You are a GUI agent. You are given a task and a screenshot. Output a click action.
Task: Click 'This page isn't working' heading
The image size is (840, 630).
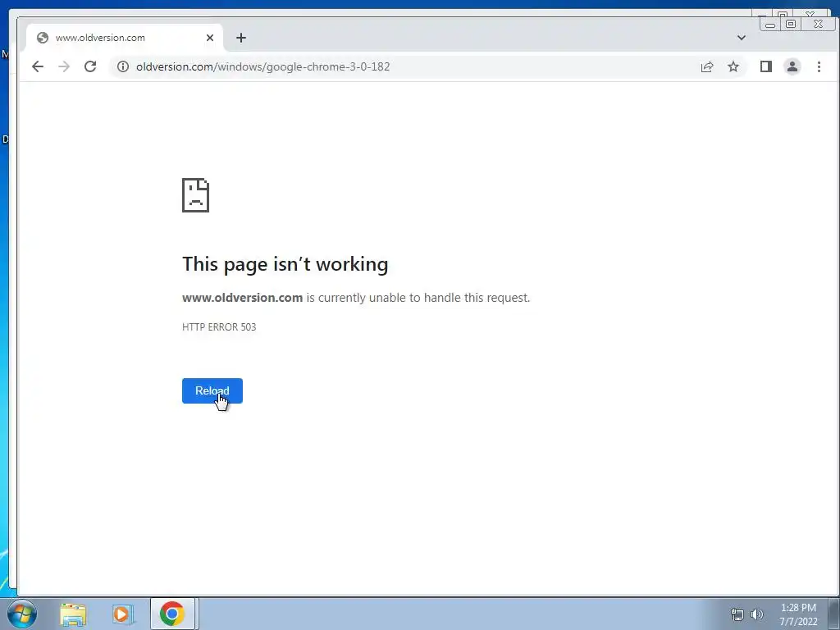point(285,264)
